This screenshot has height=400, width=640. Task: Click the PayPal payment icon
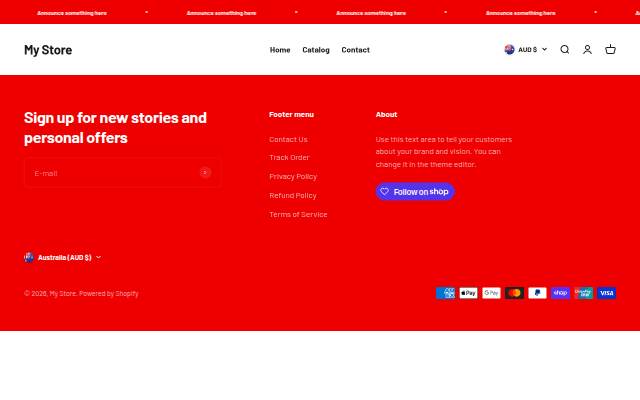[537, 293]
